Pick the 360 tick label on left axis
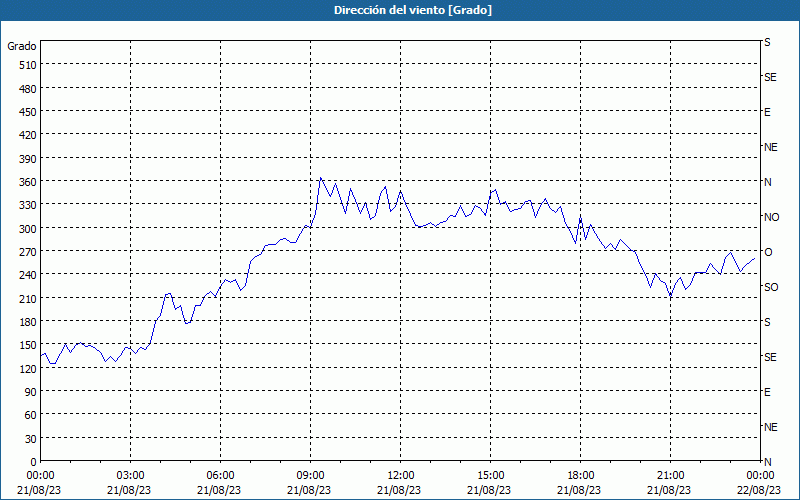 [x=29, y=183]
